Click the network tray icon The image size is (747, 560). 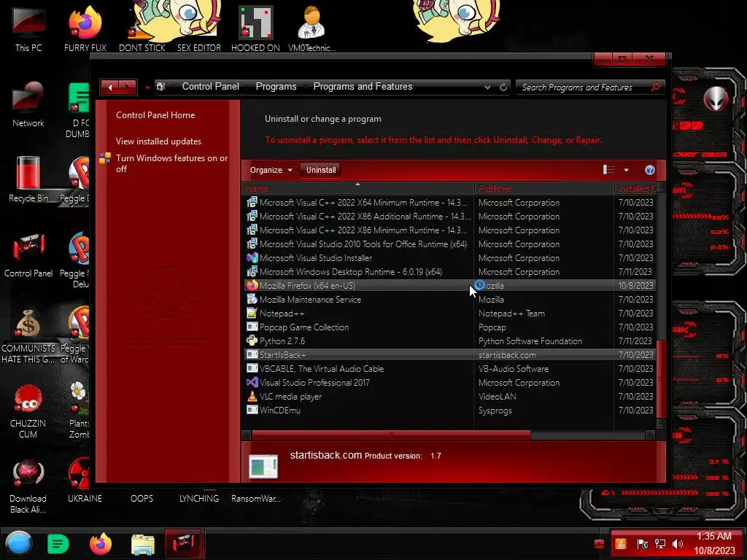[x=659, y=544]
